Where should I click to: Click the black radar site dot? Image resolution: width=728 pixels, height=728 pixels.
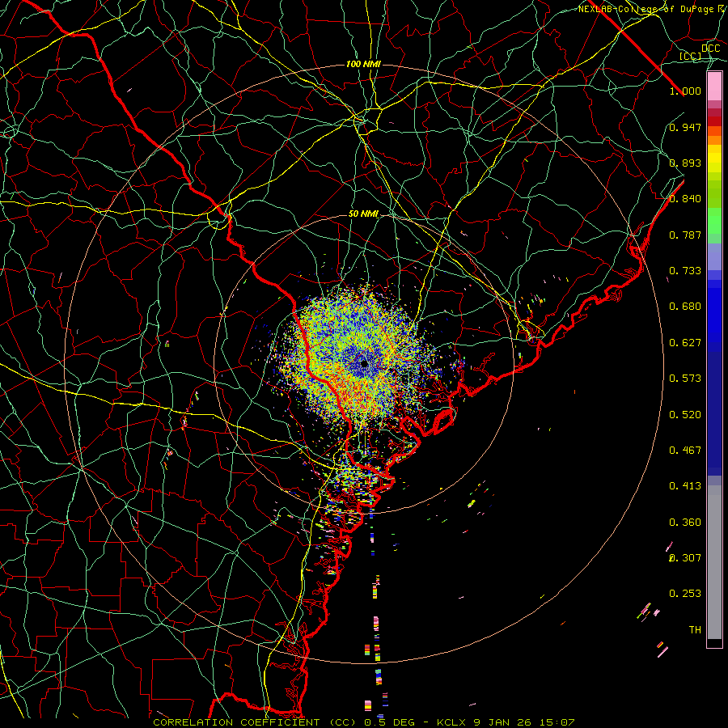pos(364,363)
